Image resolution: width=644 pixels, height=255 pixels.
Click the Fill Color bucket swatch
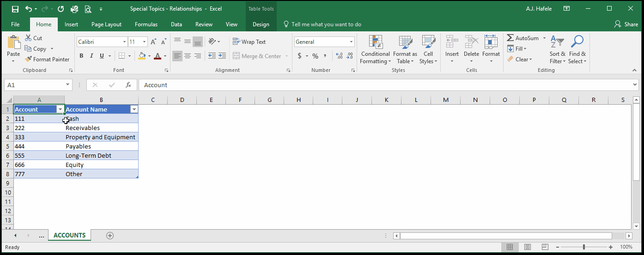(x=142, y=56)
